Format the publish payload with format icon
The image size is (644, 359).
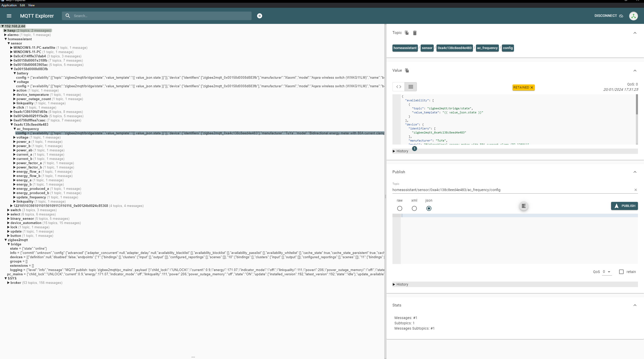524,206
